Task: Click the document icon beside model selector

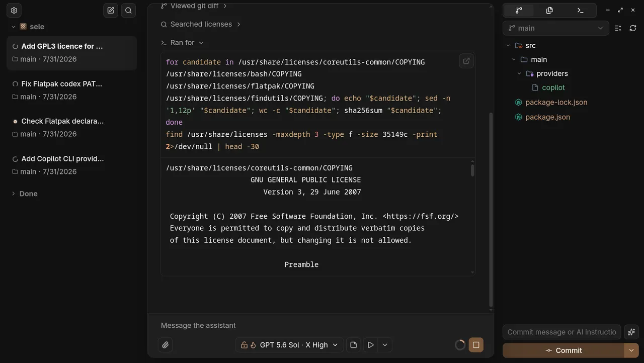Action: pyautogui.click(x=353, y=345)
